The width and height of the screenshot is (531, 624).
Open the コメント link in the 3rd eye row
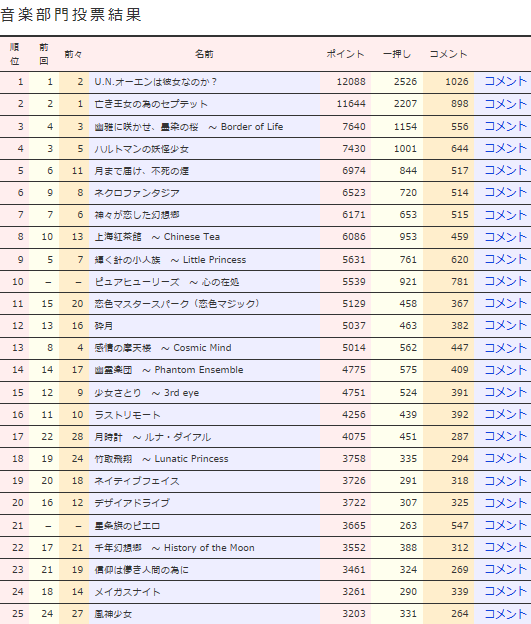(x=506, y=392)
